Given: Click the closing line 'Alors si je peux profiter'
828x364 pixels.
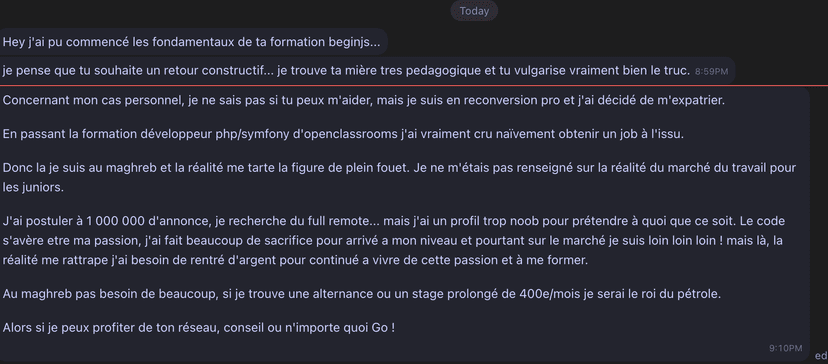Looking at the screenshot, I should [x=199, y=328].
